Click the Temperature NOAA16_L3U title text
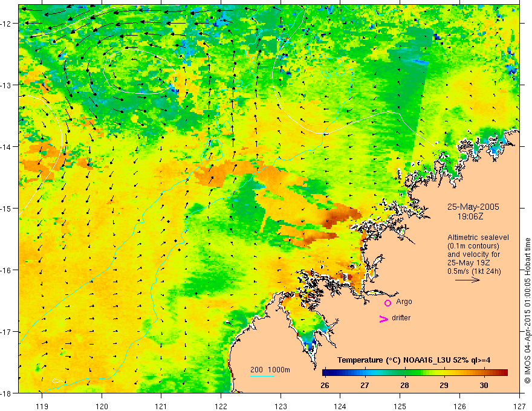This screenshot has height=411, width=532. tap(414, 360)
